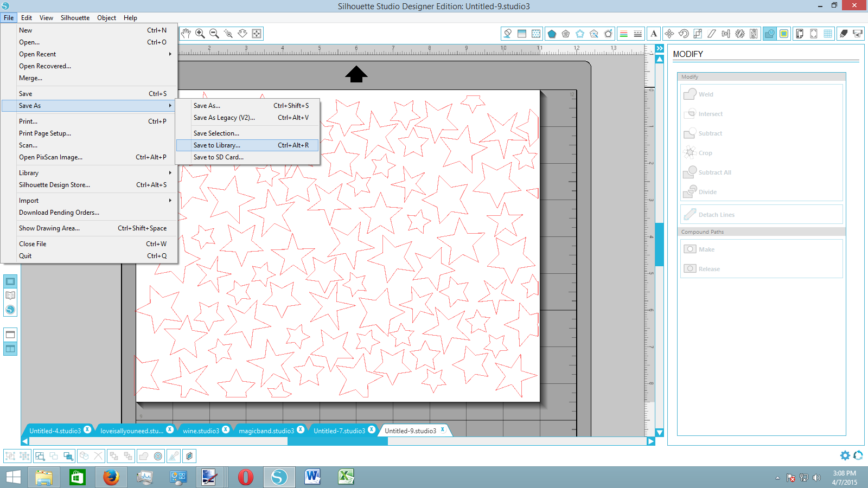Open the Shear window slanted icon
The width and height of the screenshot is (868, 488).
712,34
